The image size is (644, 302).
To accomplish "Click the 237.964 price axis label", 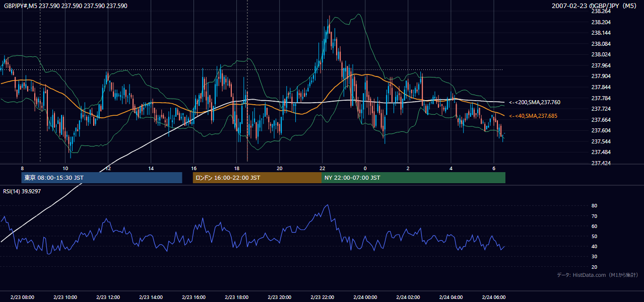I will point(602,65).
